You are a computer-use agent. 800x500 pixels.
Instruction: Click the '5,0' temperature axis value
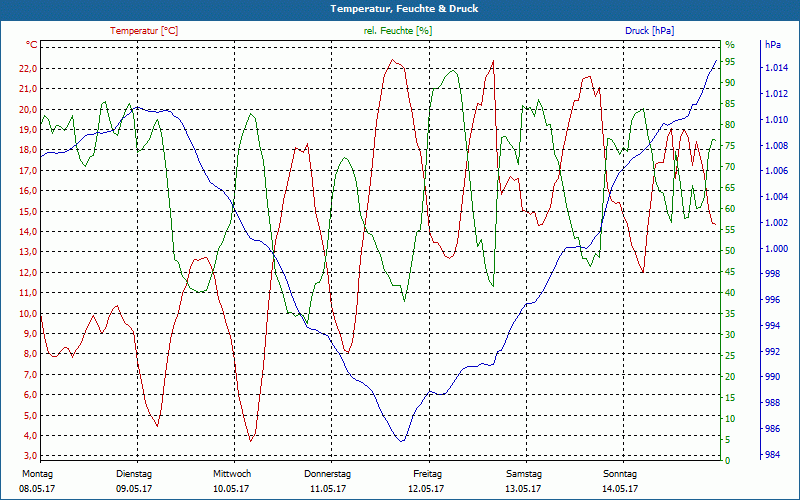click(x=31, y=415)
